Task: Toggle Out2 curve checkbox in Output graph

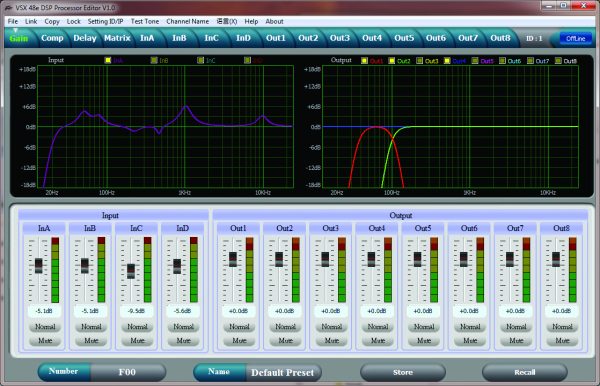Action: point(392,60)
